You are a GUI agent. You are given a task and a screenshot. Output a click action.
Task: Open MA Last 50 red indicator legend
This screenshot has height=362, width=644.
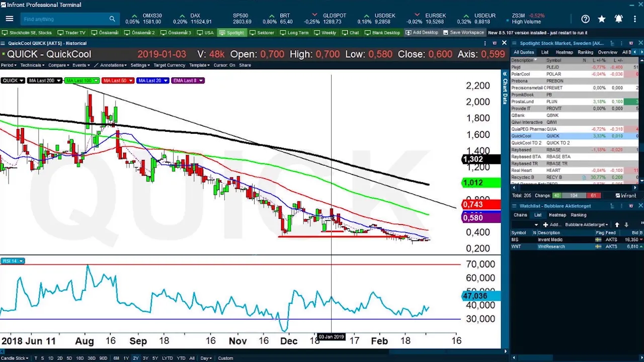coord(118,80)
